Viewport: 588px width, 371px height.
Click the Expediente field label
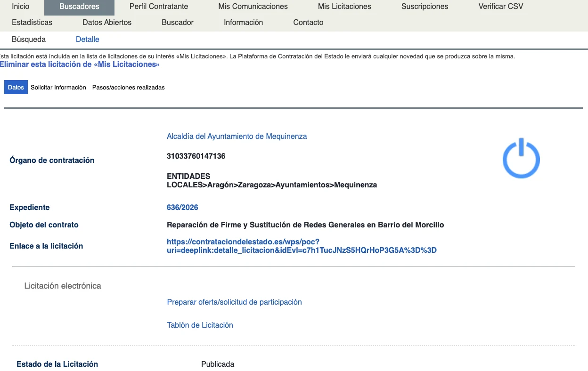[29, 207]
